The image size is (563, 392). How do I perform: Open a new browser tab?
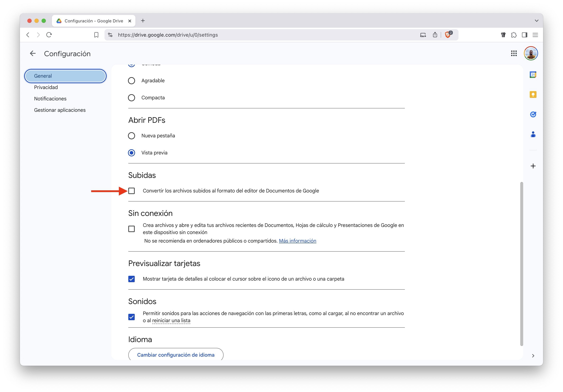point(143,21)
